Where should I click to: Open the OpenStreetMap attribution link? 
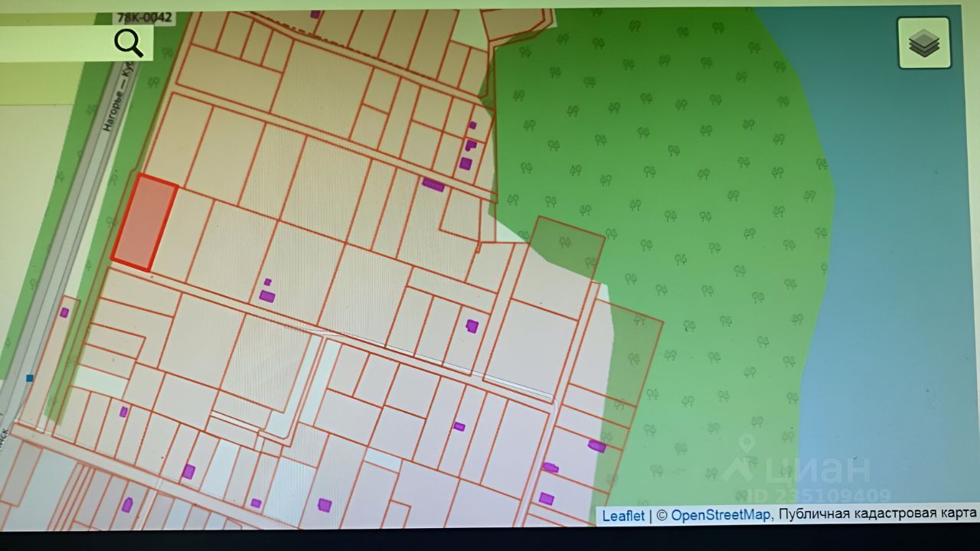720,515
